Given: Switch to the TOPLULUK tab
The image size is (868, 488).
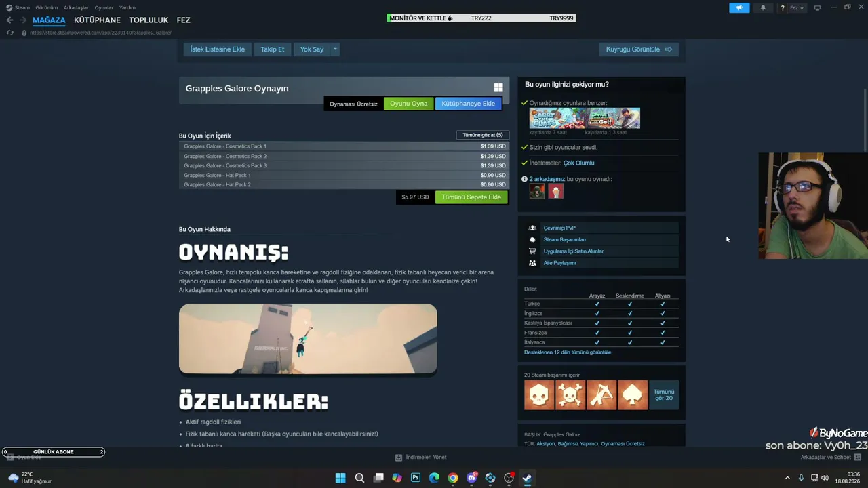Looking at the screenshot, I should (149, 20).
